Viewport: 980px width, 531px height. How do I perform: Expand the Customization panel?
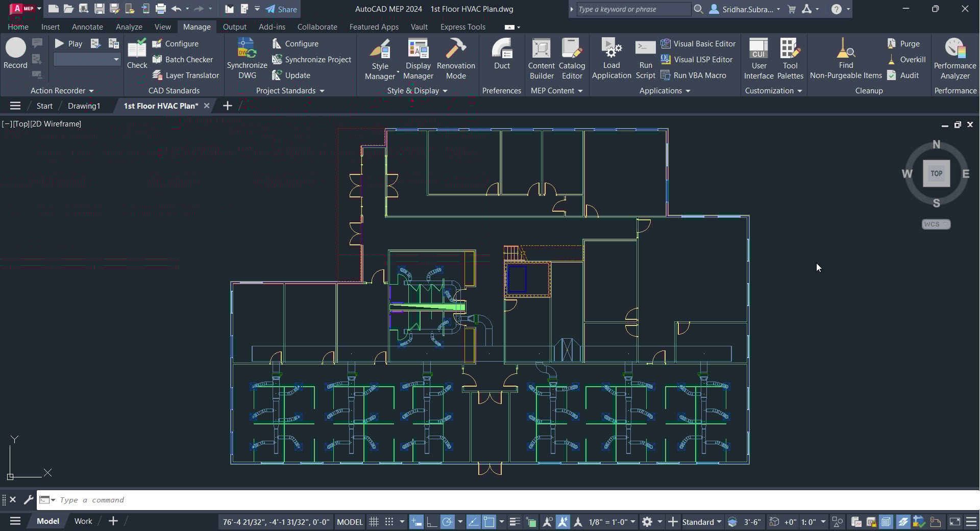773,91
